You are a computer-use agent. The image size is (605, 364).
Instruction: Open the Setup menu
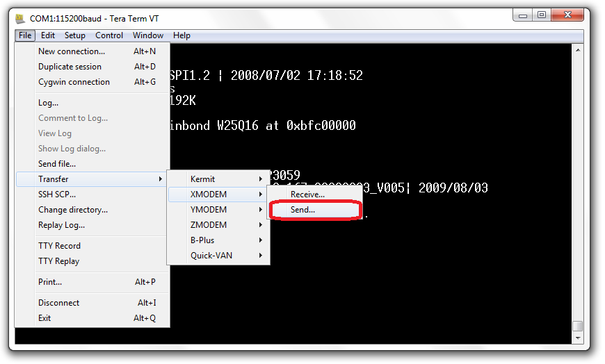pos(75,35)
